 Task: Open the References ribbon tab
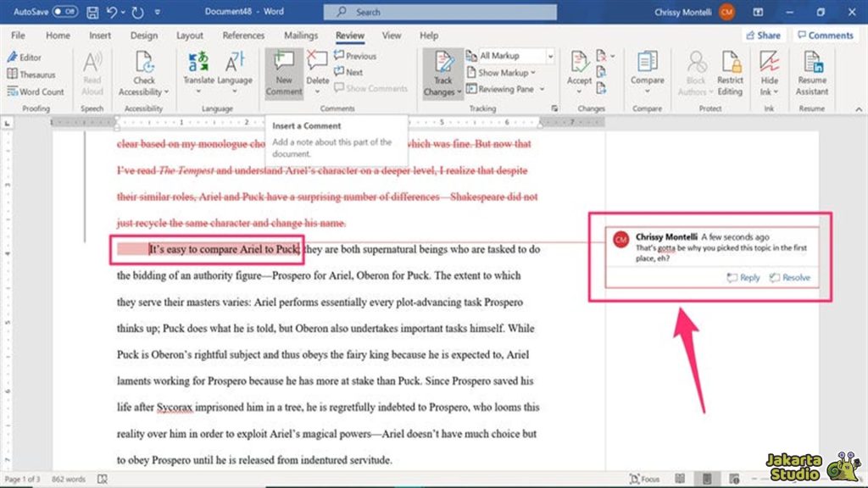click(243, 36)
